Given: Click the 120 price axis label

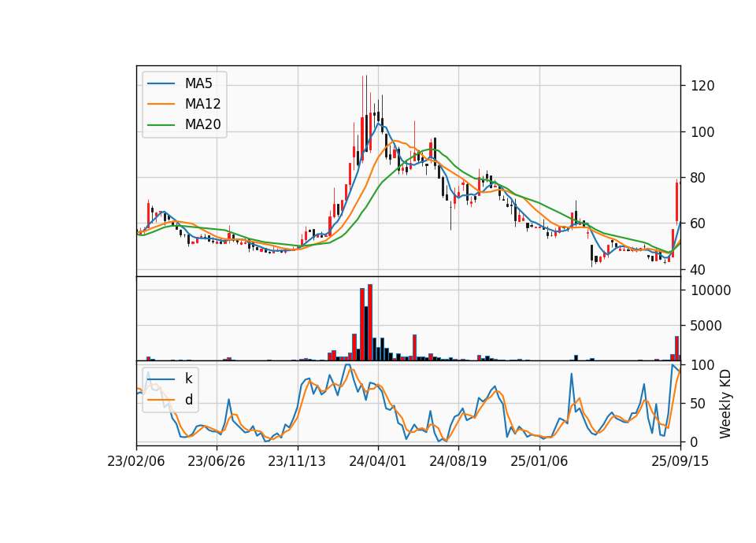Looking at the screenshot, I should 702,87.
